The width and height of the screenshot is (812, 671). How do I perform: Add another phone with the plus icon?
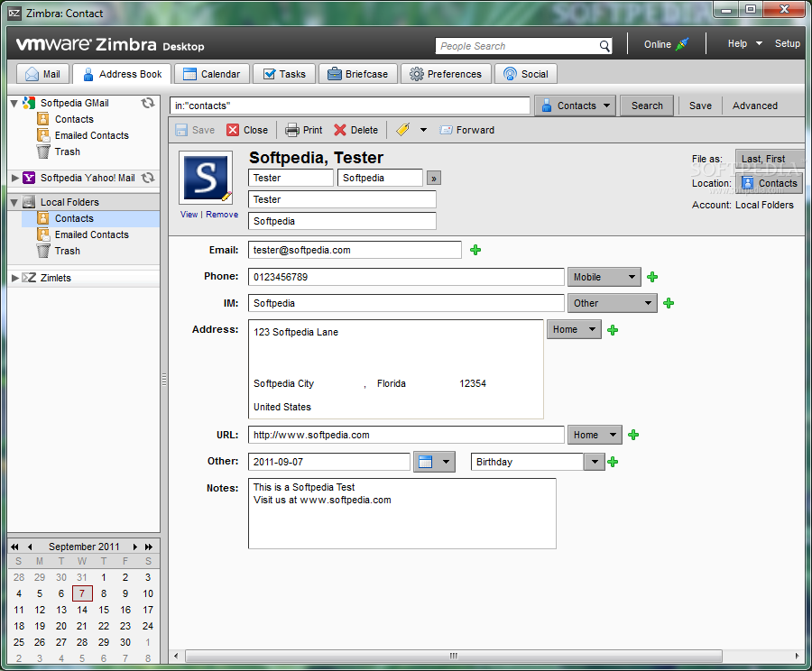652,277
